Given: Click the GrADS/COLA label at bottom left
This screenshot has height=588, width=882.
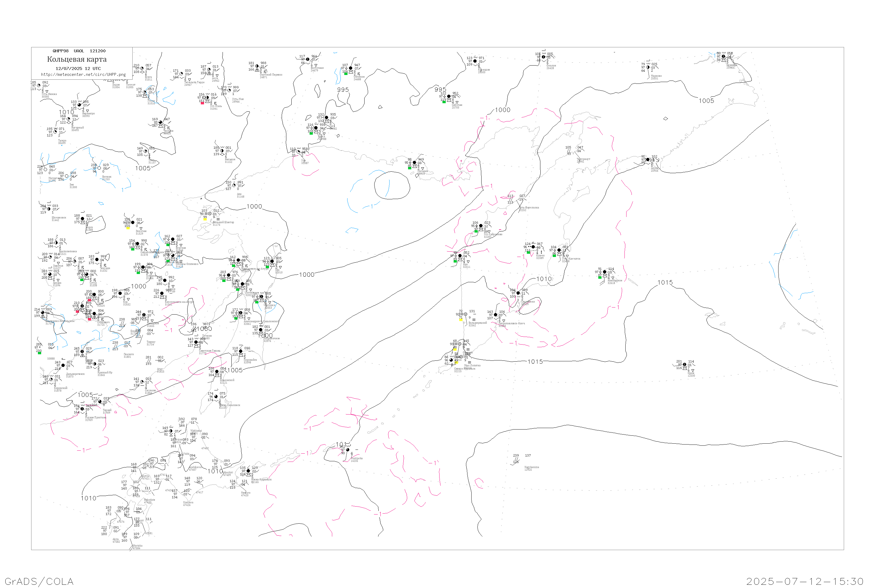Looking at the screenshot, I should tap(39, 581).
